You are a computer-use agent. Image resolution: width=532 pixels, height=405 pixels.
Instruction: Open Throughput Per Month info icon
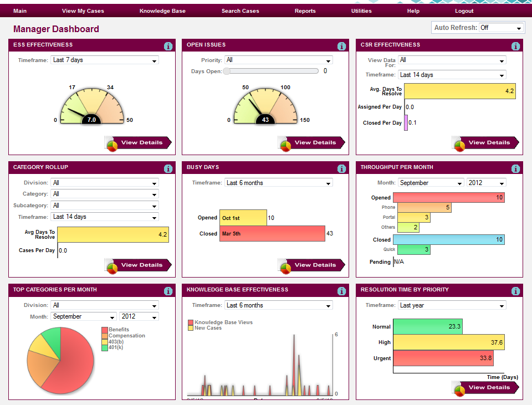[x=516, y=169]
